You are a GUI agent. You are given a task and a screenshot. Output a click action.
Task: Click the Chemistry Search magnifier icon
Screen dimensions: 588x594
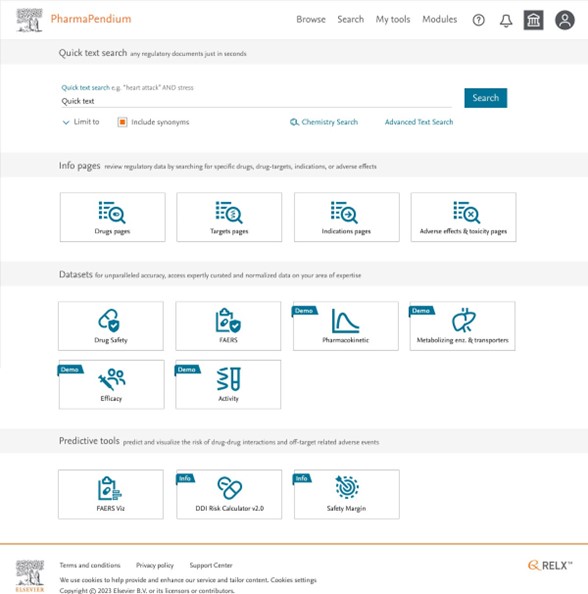[294, 122]
